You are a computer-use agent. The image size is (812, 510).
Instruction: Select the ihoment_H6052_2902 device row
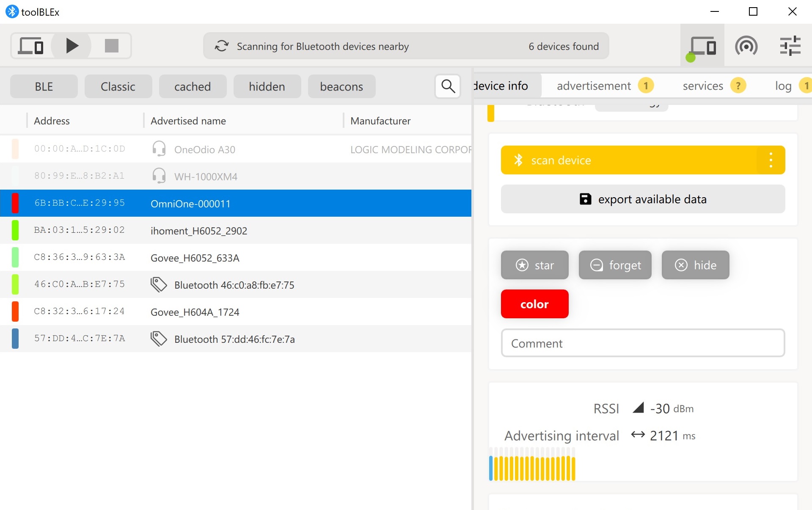coord(236,230)
